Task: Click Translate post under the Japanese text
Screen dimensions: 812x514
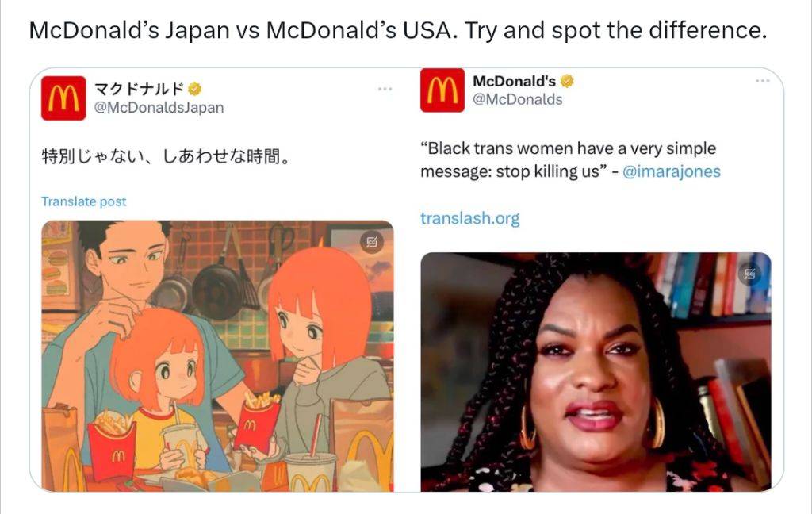Action: coord(84,201)
